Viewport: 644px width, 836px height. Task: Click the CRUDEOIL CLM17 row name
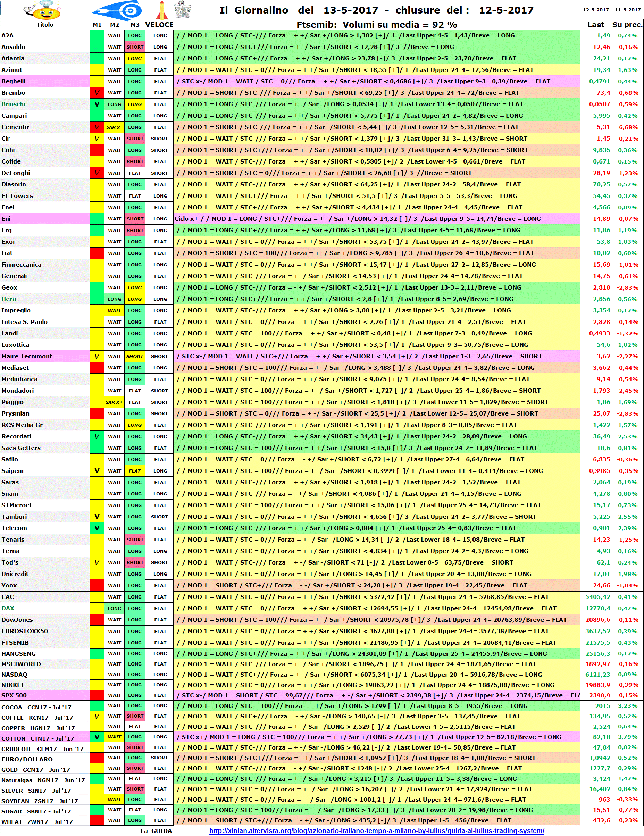(x=42, y=749)
